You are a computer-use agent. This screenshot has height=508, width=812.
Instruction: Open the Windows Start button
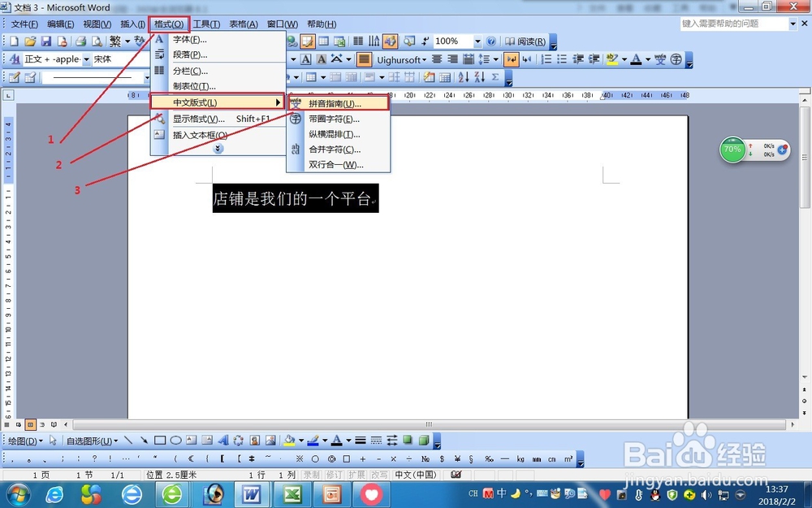click(x=18, y=494)
